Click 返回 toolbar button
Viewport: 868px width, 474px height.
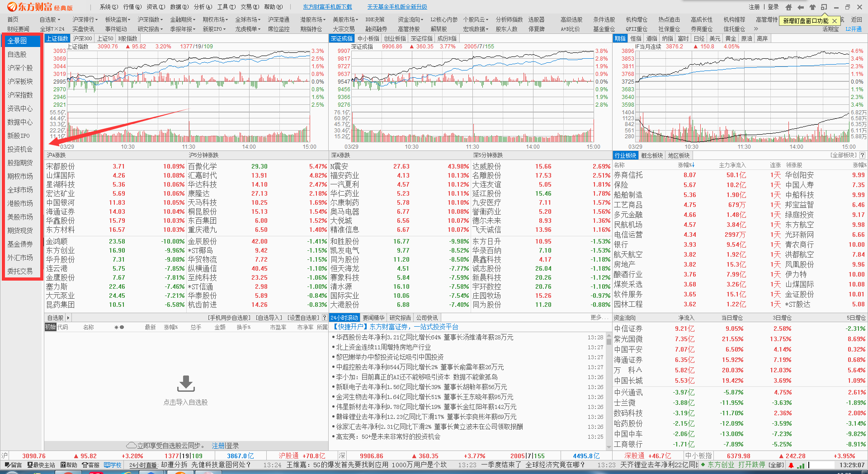(x=856, y=20)
